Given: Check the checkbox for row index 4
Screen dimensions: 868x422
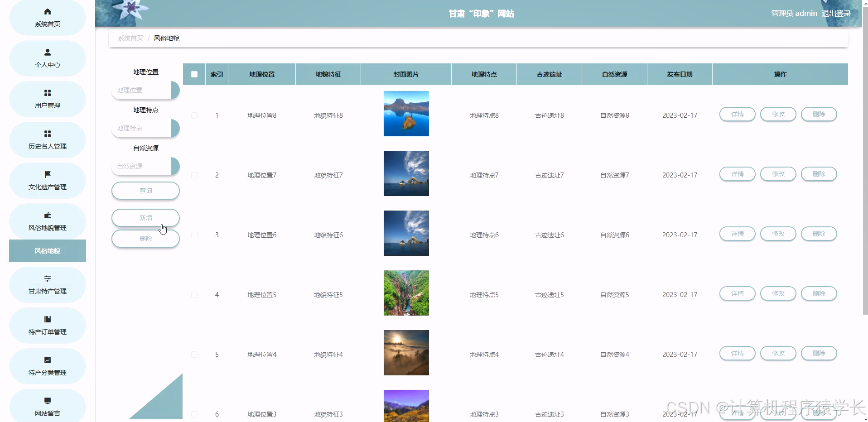Looking at the screenshot, I should coord(194,295).
